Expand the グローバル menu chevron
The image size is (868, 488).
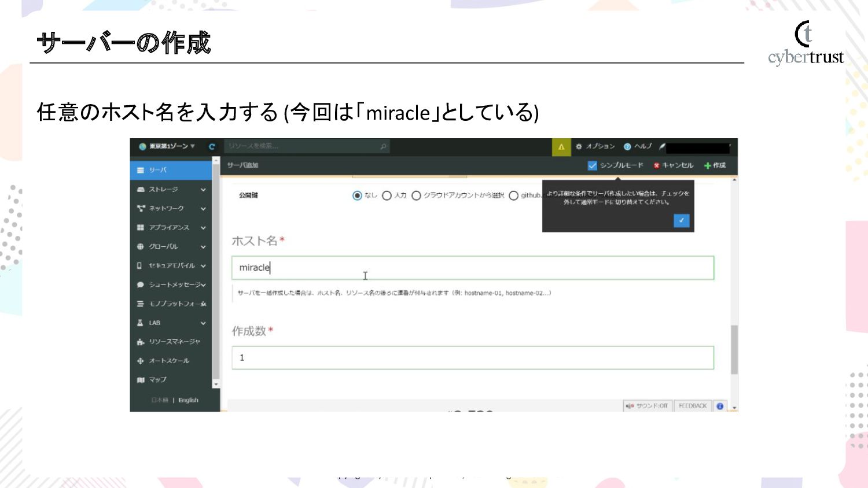click(x=203, y=247)
